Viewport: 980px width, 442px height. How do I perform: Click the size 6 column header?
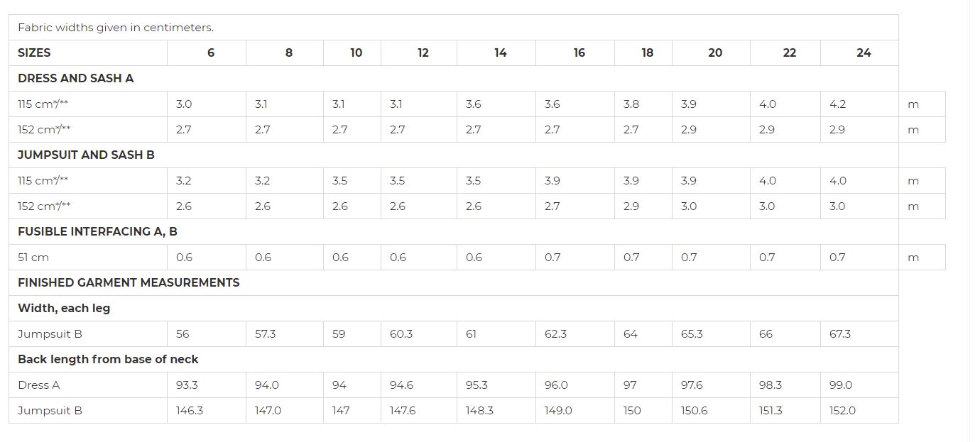(x=211, y=53)
